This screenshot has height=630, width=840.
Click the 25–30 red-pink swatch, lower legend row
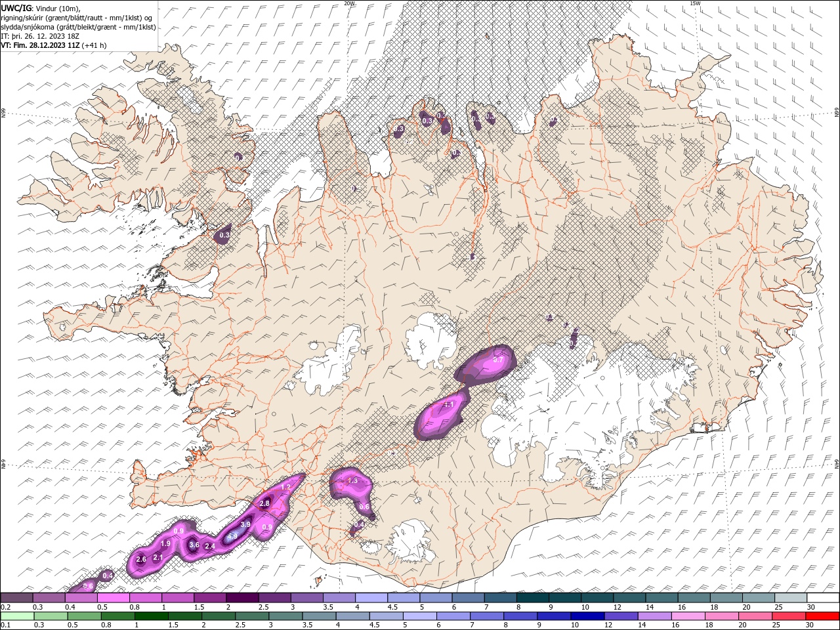(x=788, y=616)
